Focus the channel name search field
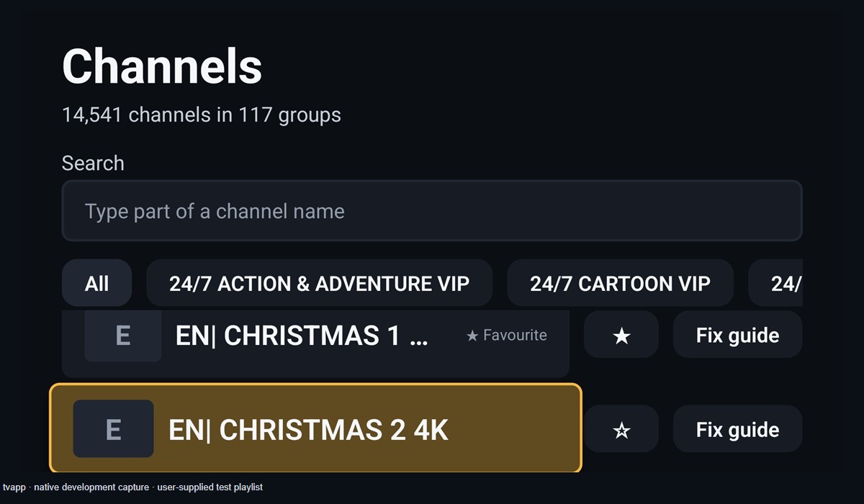Viewport: 864px width, 504px height. click(432, 210)
